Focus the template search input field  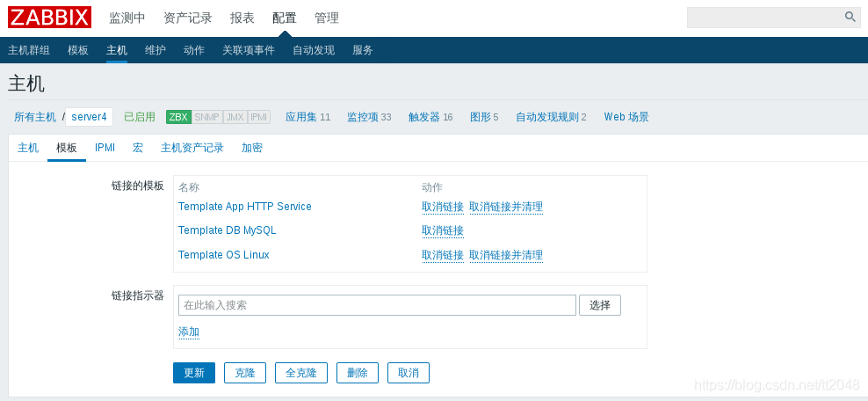378,305
